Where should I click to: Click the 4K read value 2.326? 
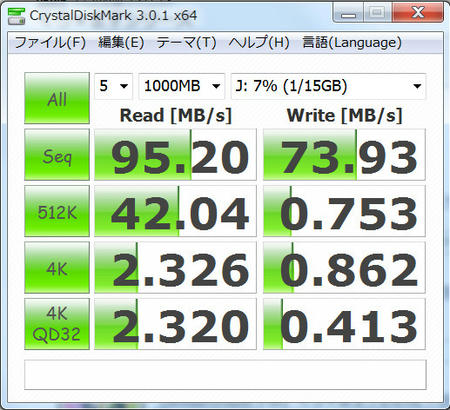pyautogui.click(x=175, y=268)
